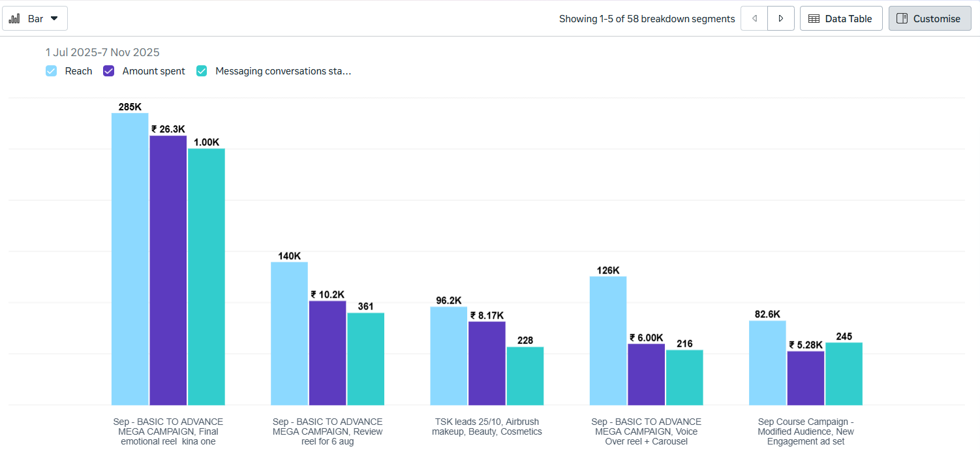Click the Customise panel icon
This screenshot has width=980, height=453.
[902, 18]
